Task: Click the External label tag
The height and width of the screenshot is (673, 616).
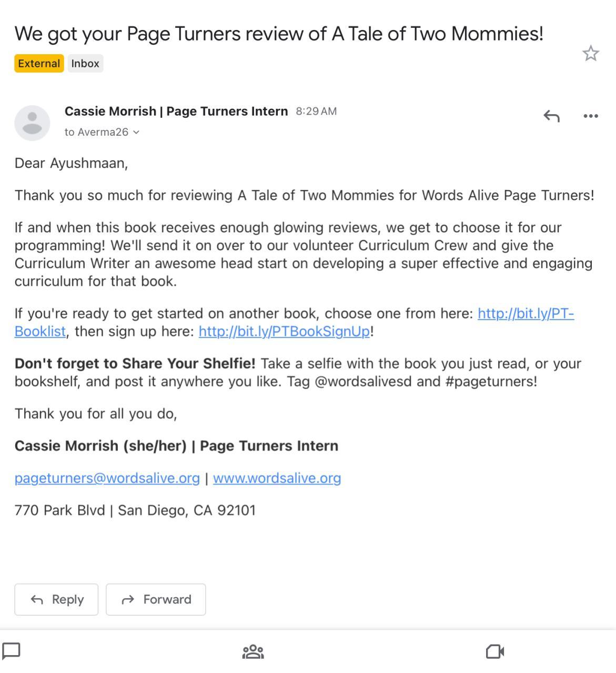Action: pos(39,64)
